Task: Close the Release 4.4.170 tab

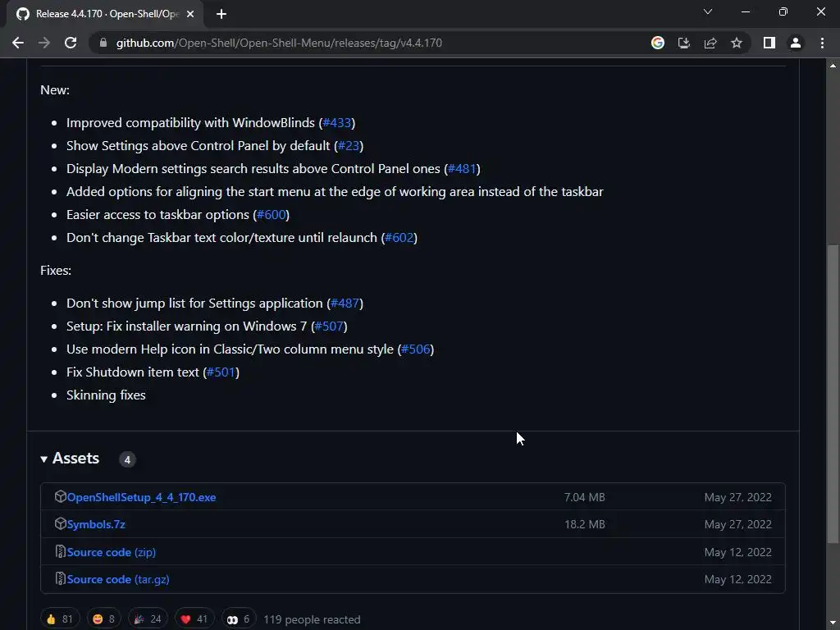Action: 190,14
